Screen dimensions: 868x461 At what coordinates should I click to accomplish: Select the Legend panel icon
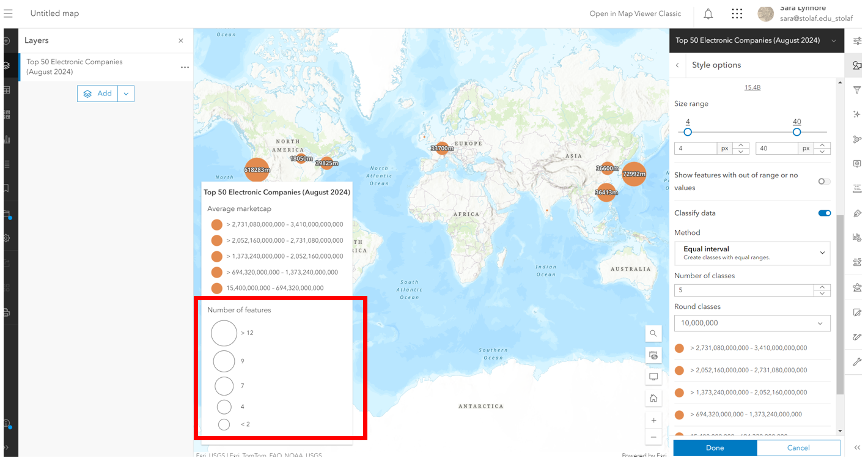tap(9, 163)
